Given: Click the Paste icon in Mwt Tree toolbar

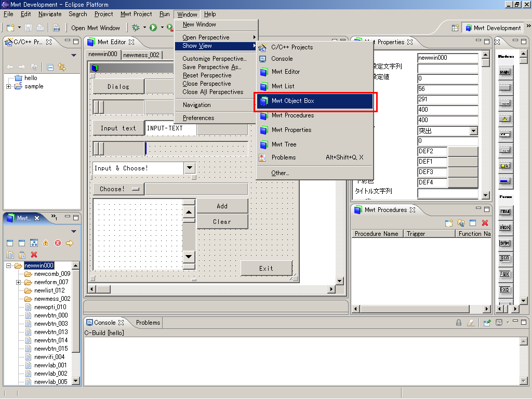Looking at the screenshot, I should [x=22, y=255].
